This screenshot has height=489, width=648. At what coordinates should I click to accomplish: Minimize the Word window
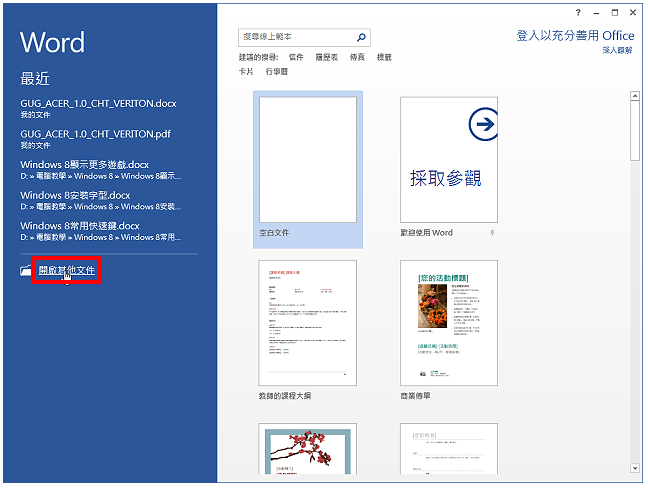click(596, 13)
